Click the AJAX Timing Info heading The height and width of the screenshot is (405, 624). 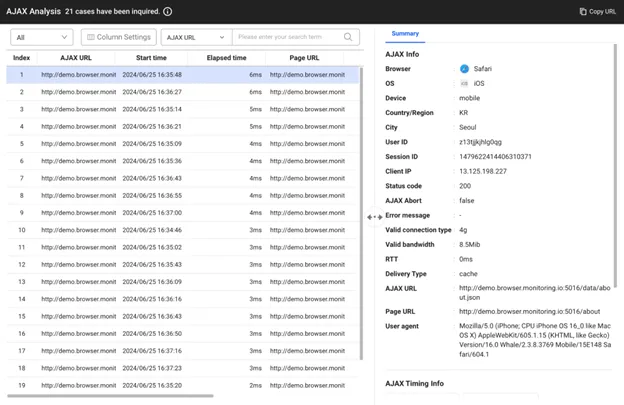click(x=414, y=384)
